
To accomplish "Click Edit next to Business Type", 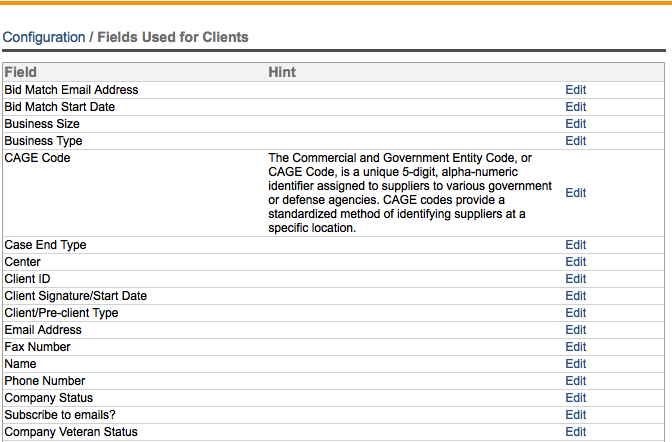I will click(x=575, y=141).
